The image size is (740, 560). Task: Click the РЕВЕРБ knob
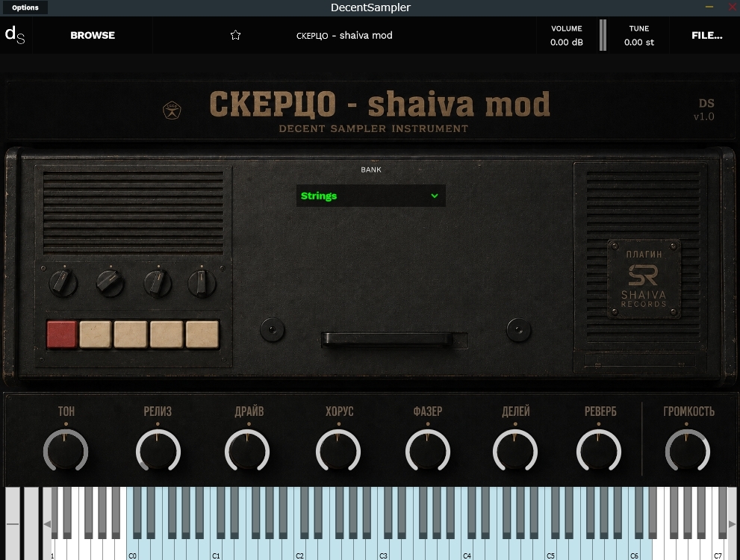[x=599, y=451]
